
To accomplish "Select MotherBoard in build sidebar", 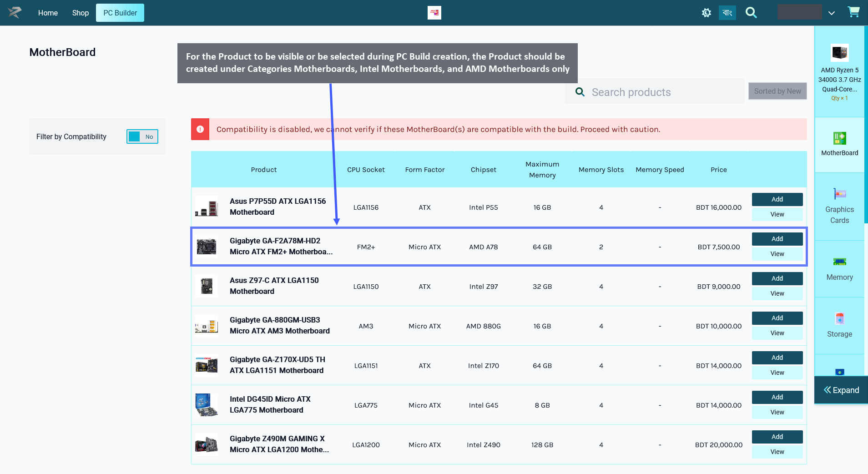I will (x=839, y=145).
